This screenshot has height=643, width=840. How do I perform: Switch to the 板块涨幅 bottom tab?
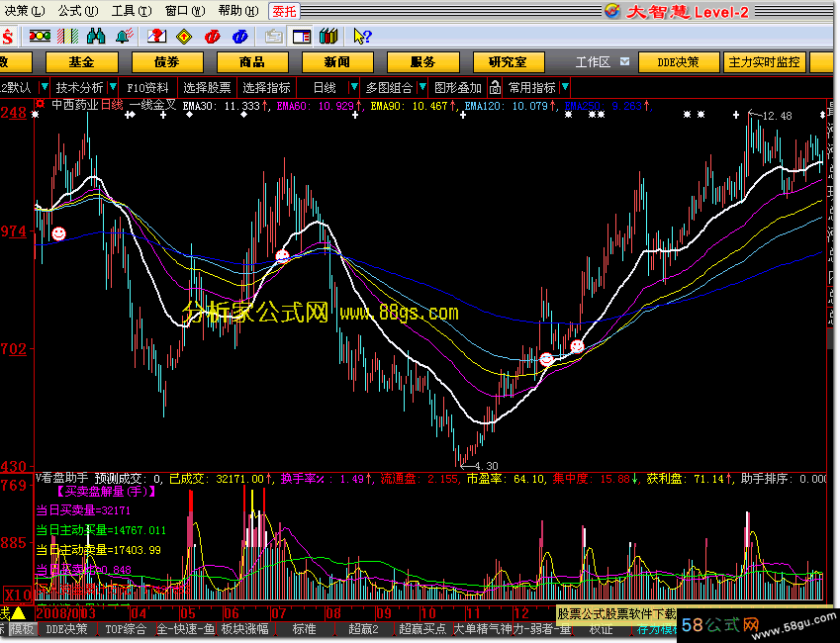[x=245, y=629]
